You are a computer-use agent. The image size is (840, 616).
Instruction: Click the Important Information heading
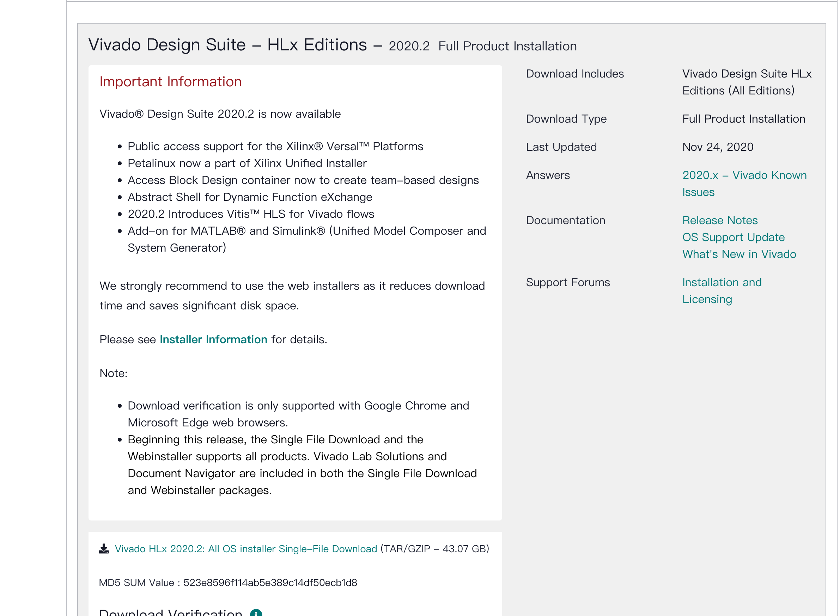pos(171,82)
